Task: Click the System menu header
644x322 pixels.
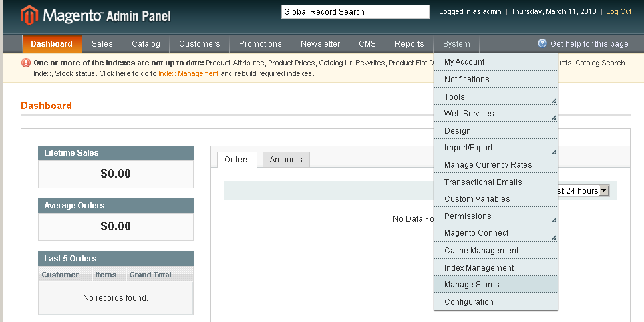Action: [x=456, y=44]
